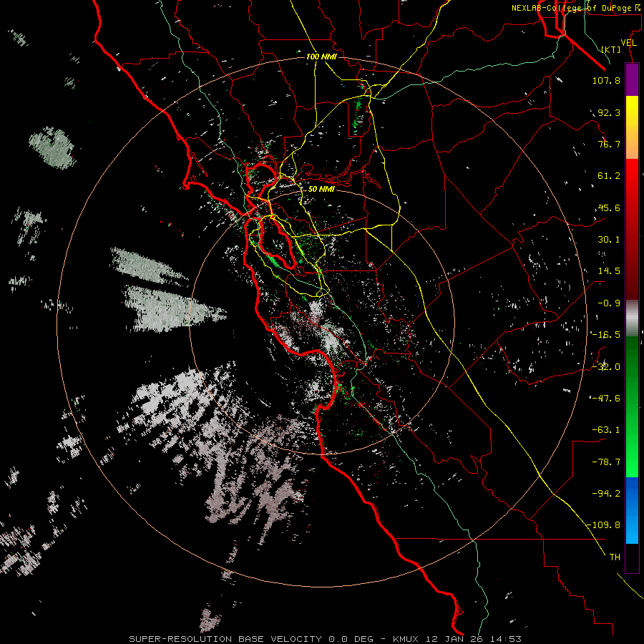This screenshot has height=644, width=644.
Task: Click the VEL legend title
Action: point(628,43)
